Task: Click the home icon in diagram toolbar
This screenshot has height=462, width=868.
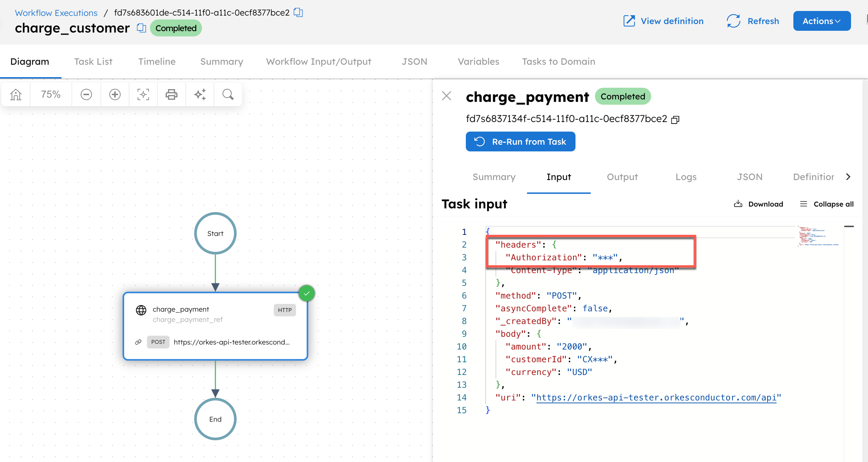Action: point(16,94)
